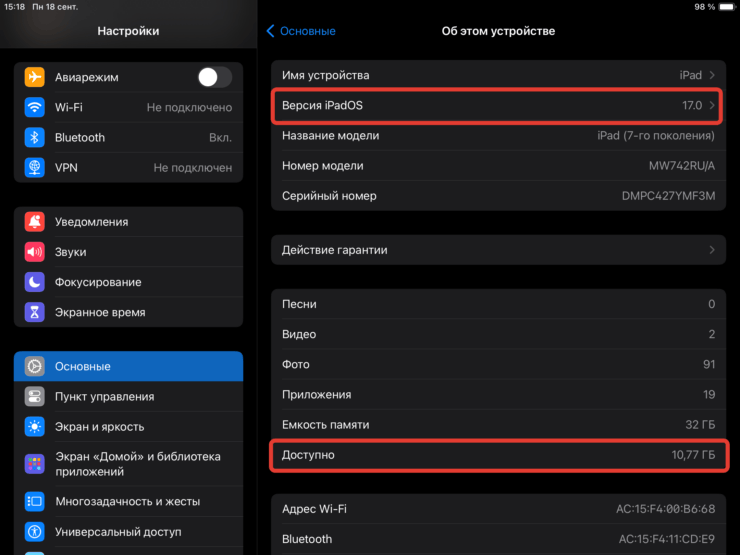
Task: Tap the Wi-Fi icon in the sidebar
Action: [x=35, y=107]
